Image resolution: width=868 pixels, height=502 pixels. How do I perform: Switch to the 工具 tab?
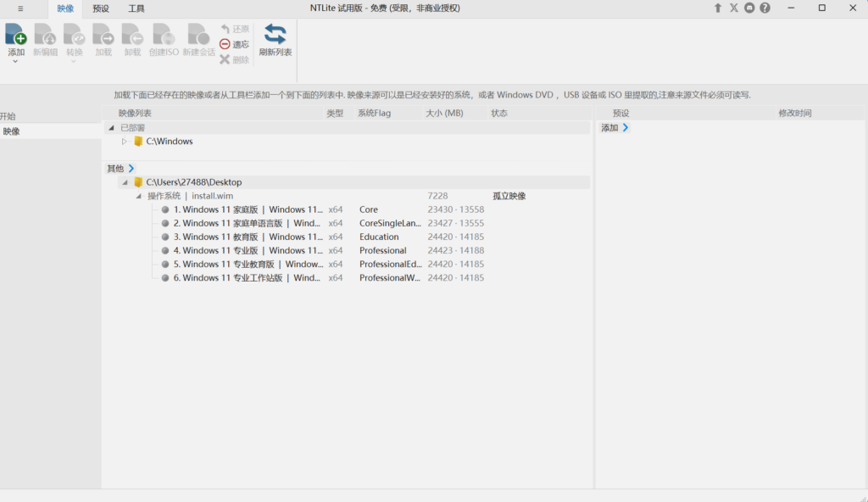coord(136,8)
